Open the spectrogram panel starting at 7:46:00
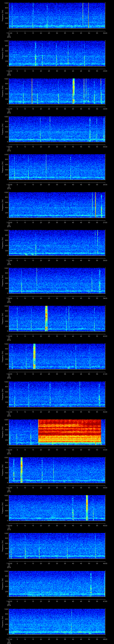 pos(57,584)
